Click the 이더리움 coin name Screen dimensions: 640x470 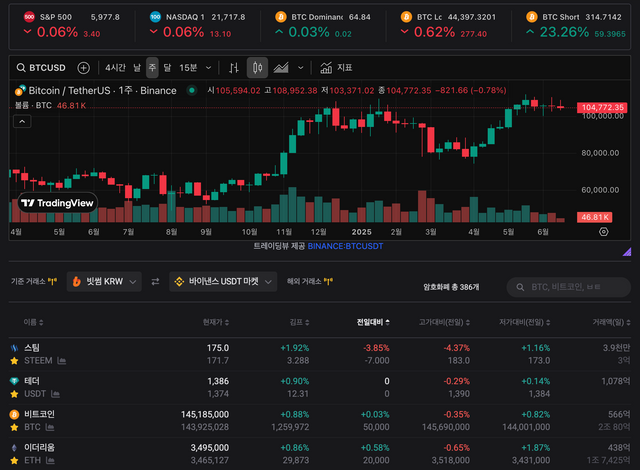39,448
